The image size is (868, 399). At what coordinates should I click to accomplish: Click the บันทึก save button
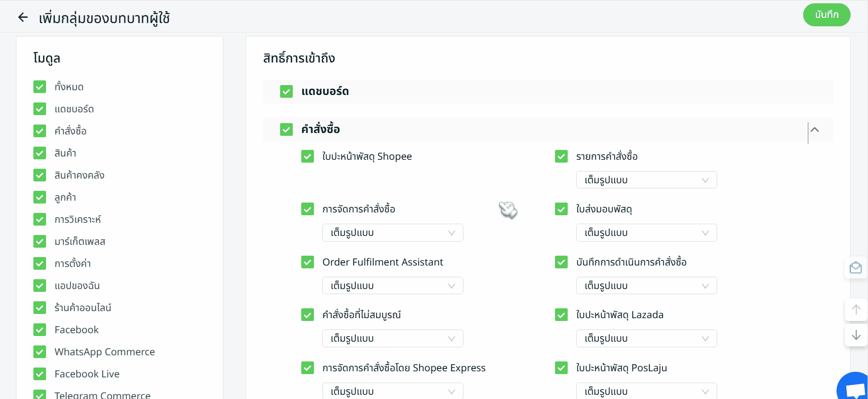coord(826,15)
